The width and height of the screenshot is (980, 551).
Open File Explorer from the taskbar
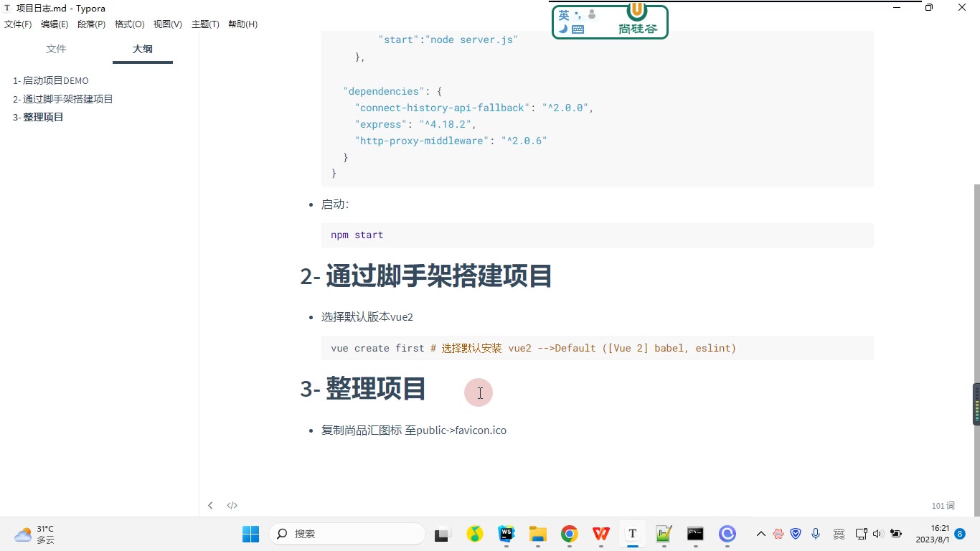538,534
